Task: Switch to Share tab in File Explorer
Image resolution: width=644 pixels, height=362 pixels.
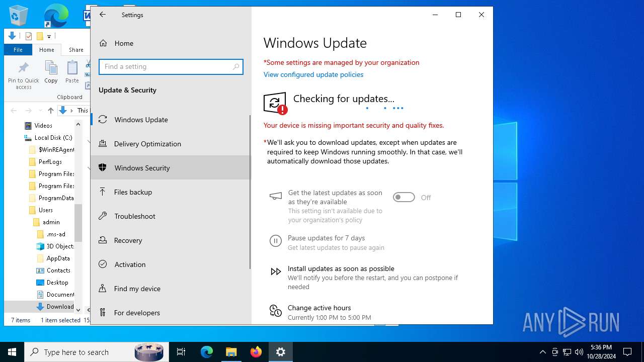Action: [x=76, y=50]
